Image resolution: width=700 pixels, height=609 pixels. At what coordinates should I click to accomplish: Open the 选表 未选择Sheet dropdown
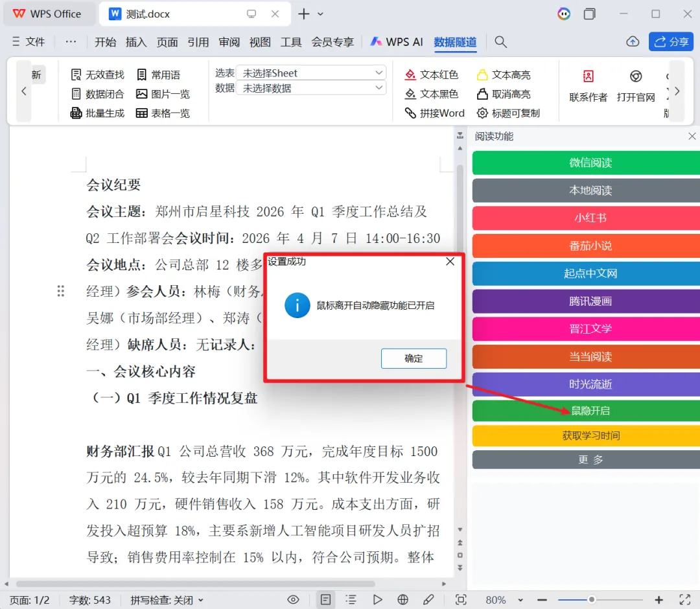pos(311,73)
